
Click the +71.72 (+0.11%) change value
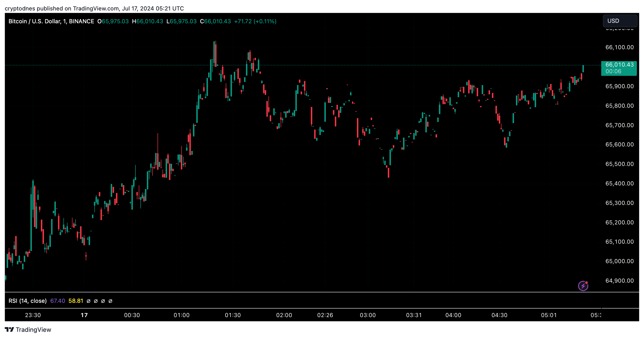tap(255, 21)
